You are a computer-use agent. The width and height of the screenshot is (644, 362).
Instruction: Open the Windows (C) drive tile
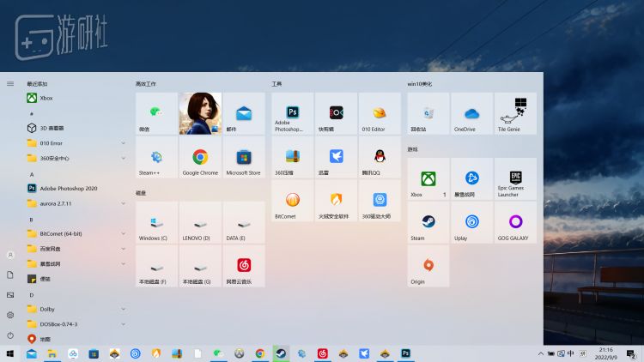click(156, 223)
